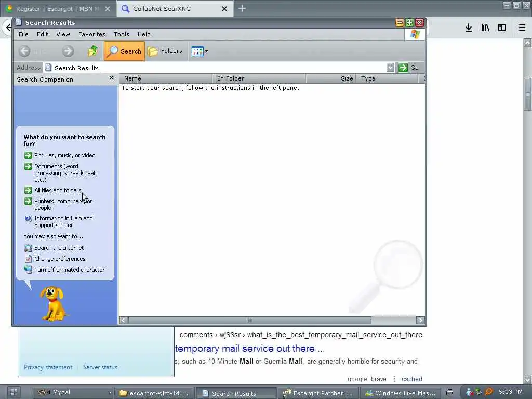Open the Edit menu
Image resolution: width=532 pixels, height=399 pixels.
pyautogui.click(x=43, y=34)
